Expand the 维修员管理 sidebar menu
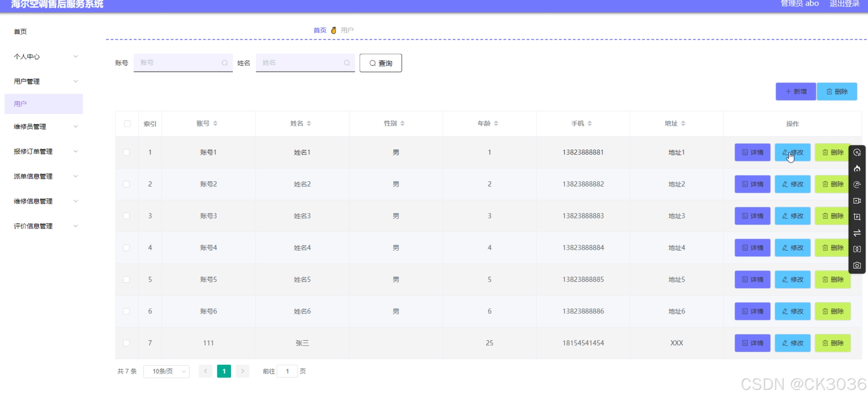Viewport: 868px width, 399px height. pyautogui.click(x=44, y=126)
